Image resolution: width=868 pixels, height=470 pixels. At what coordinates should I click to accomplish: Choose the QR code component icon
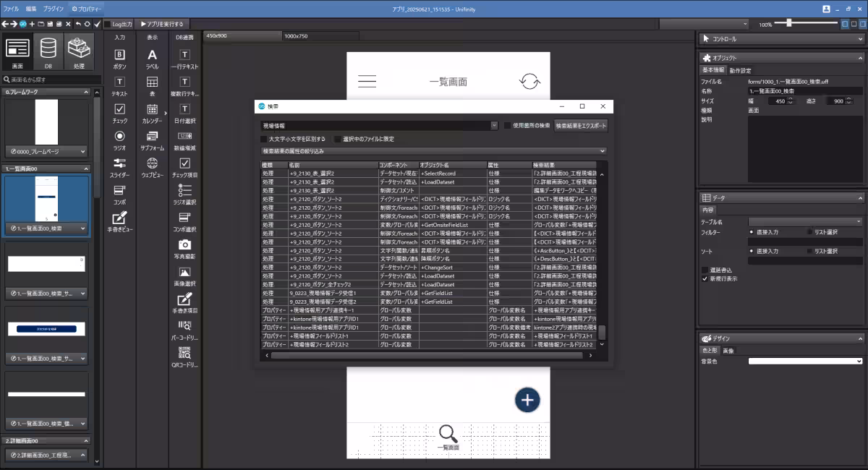(184, 356)
